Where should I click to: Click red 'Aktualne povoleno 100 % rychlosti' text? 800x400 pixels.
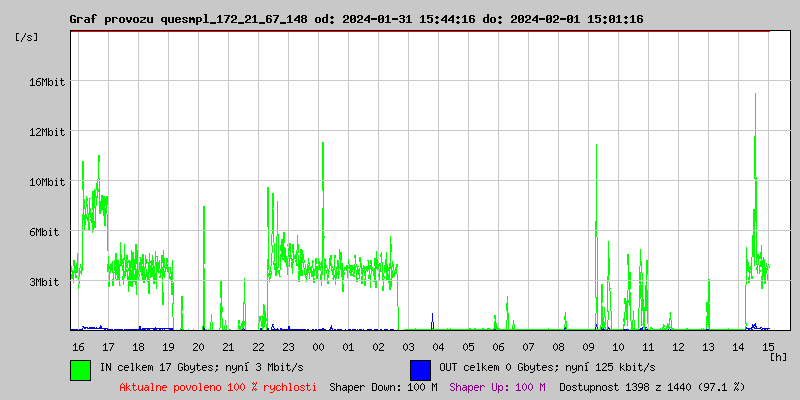(218, 387)
